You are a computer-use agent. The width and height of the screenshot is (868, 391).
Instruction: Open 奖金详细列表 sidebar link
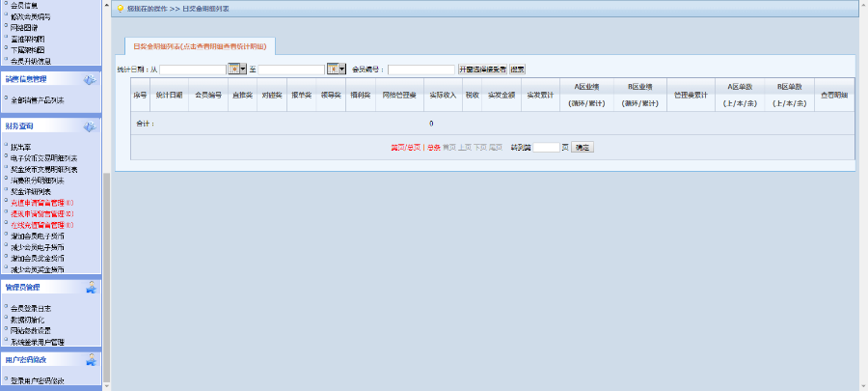(31, 191)
